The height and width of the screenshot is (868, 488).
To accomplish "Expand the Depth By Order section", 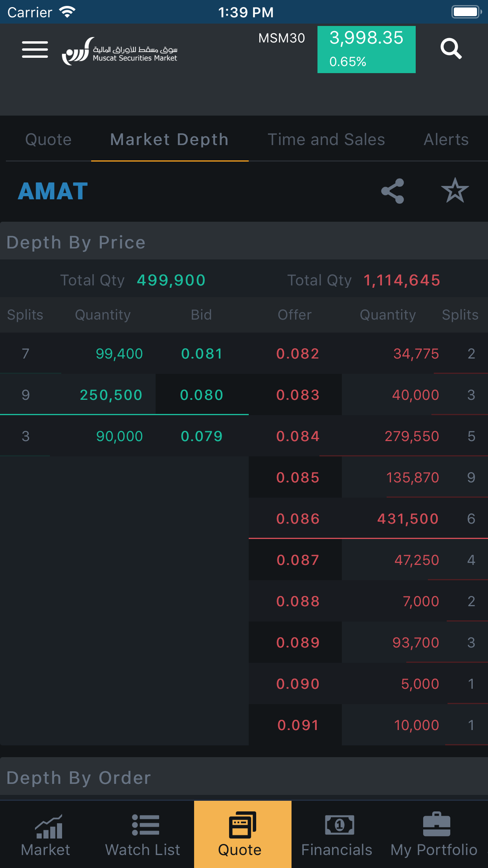I will [79, 778].
